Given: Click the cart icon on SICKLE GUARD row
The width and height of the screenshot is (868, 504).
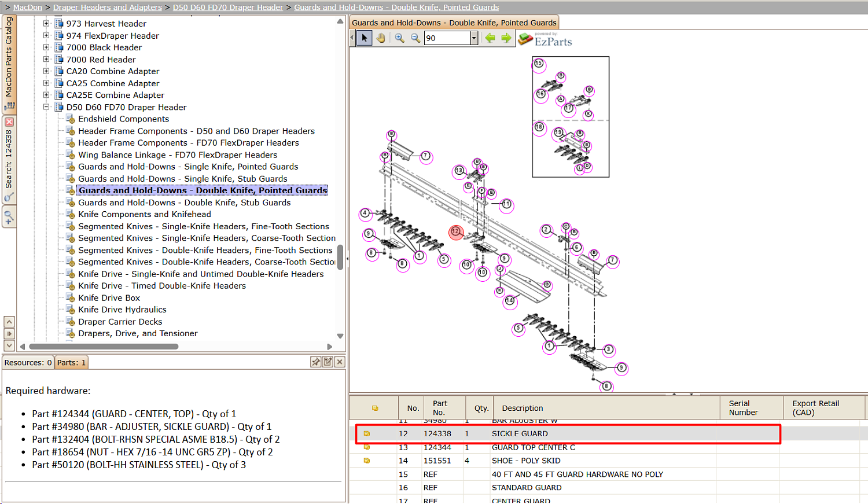Looking at the screenshot, I should click(366, 433).
